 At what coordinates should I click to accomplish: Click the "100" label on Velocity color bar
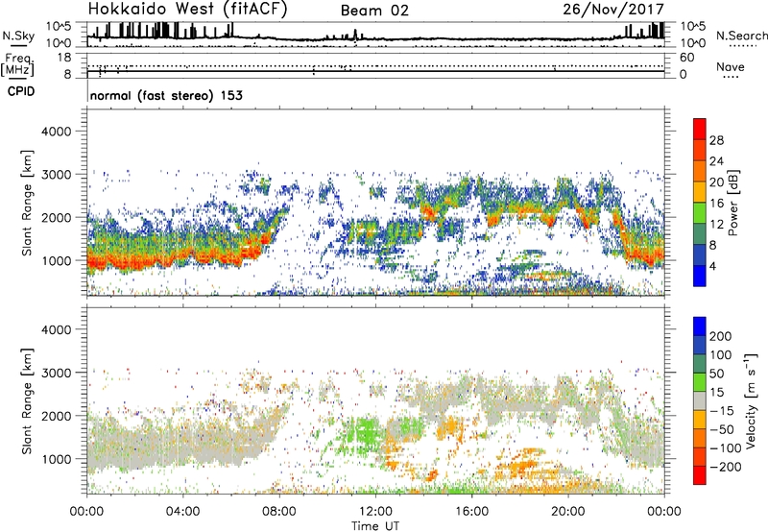(721, 355)
